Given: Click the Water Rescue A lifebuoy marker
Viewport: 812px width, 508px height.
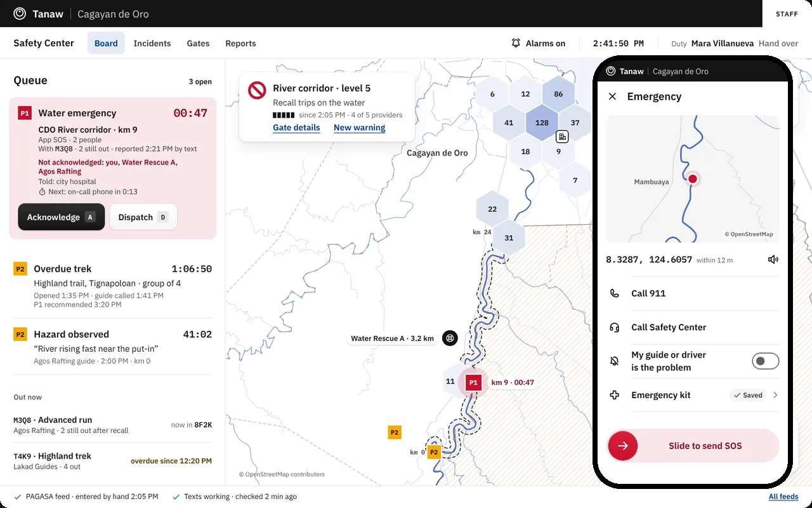Looking at the screenshot, I should click(x=450, y=338).
